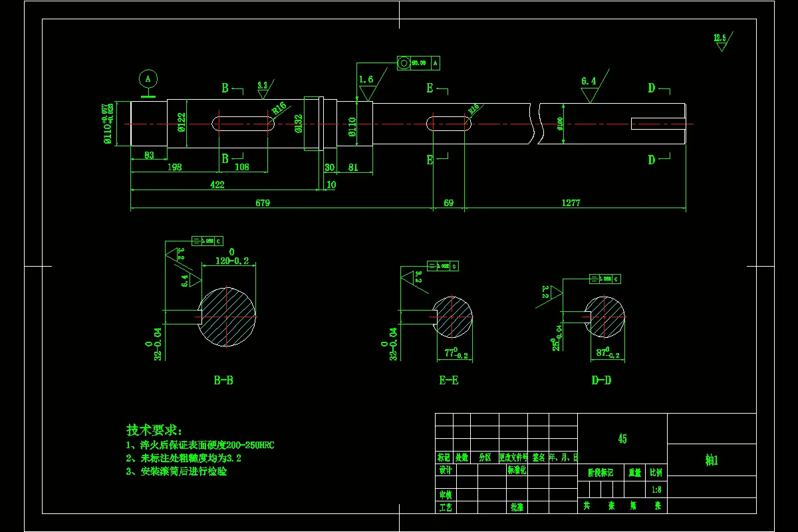The height and width of the screenshot is (532, 798).
Task: Select the '81' dimension text
Action: coord(353,168)
